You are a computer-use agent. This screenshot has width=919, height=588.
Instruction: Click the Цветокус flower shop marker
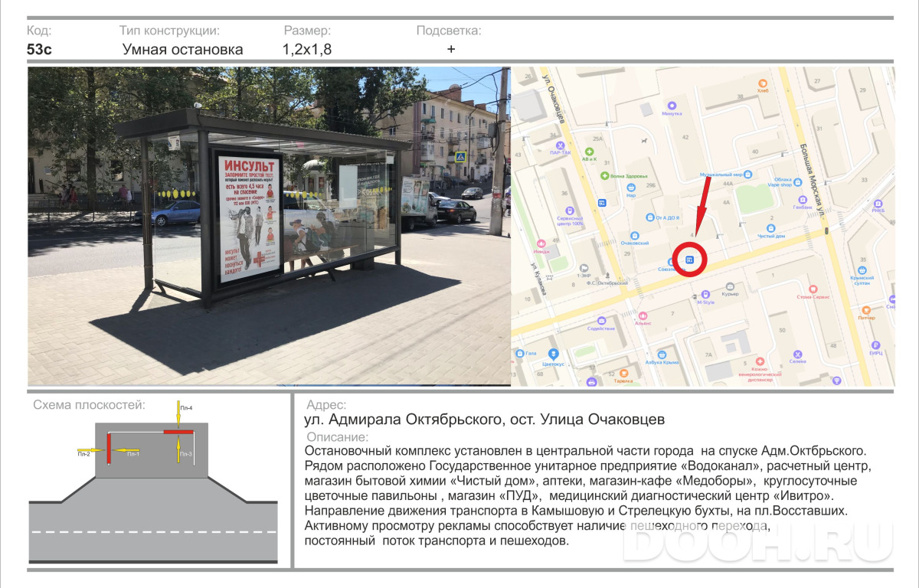click(553, 354)
